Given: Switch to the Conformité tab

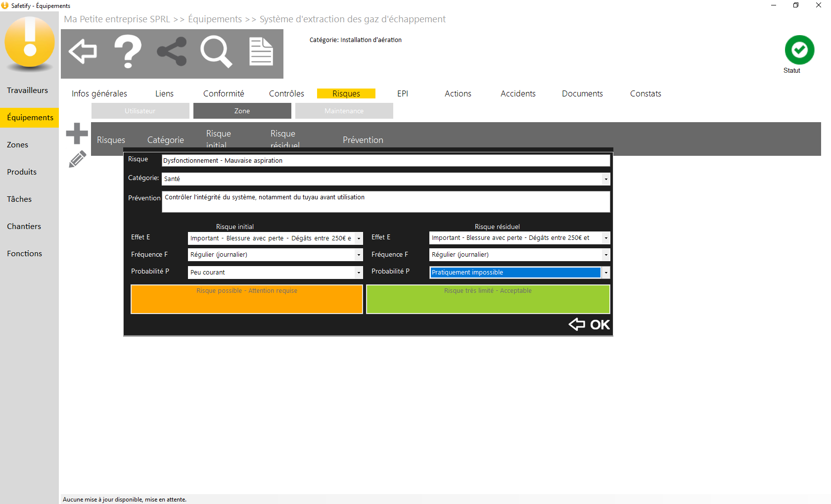Looking at the screenshot, I should coord(224,93).
